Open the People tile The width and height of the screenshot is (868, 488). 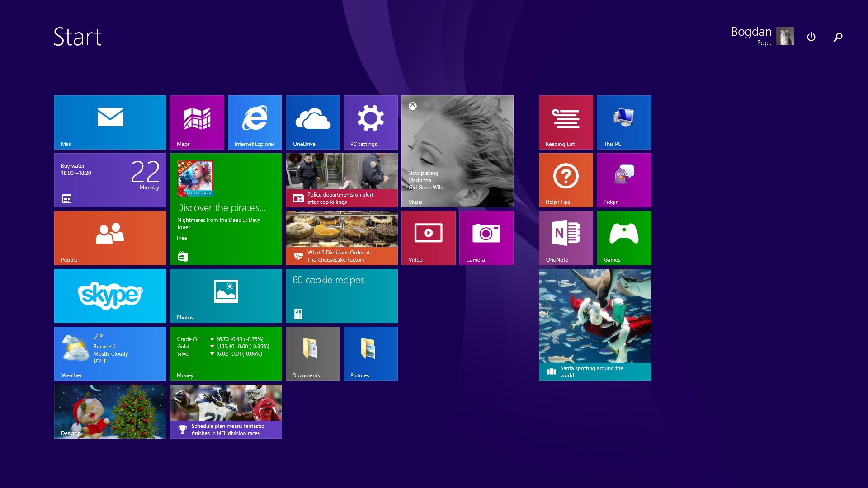click(110, 238)
